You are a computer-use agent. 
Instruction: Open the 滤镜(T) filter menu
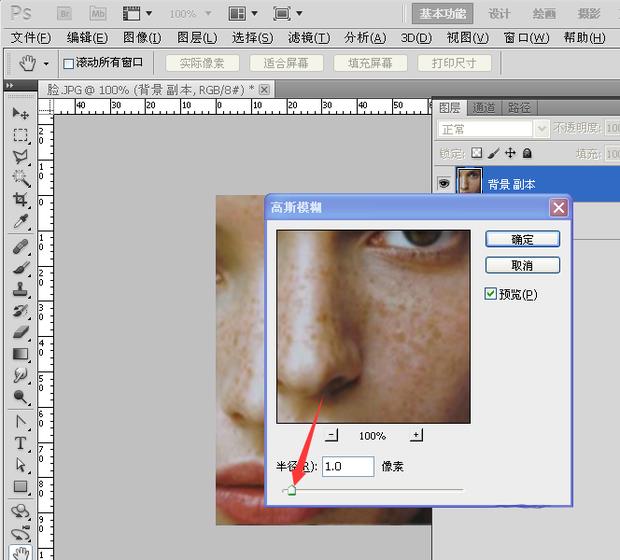pyautogui.click(x=308, y=38)
